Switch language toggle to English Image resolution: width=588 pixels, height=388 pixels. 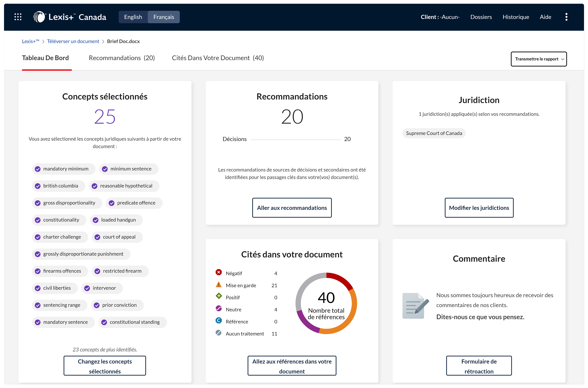(133, 17)
